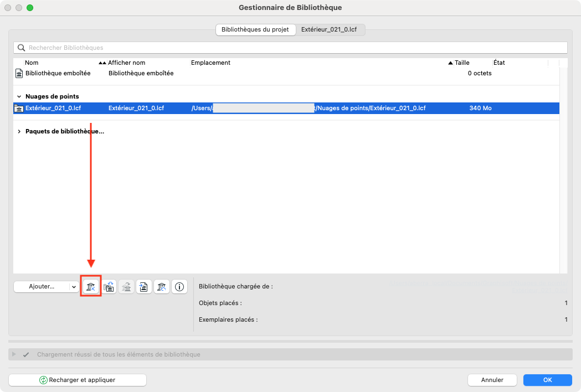Click the 340 Mo size cell
Image resolution: width=581 pixels, height=392 pixels.
coord(480,108)
